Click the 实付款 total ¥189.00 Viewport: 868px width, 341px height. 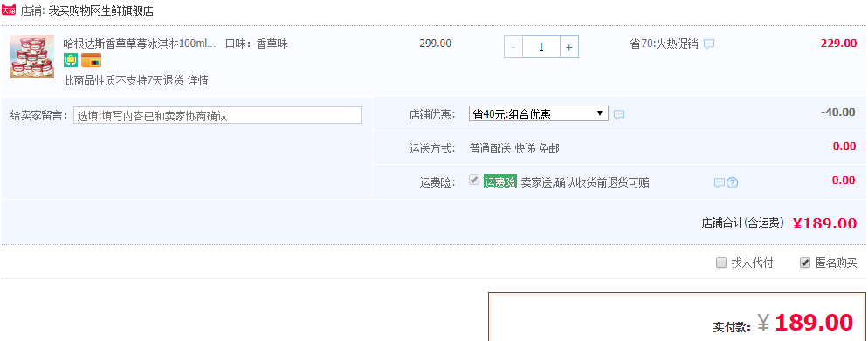click(x=805, y=322)
